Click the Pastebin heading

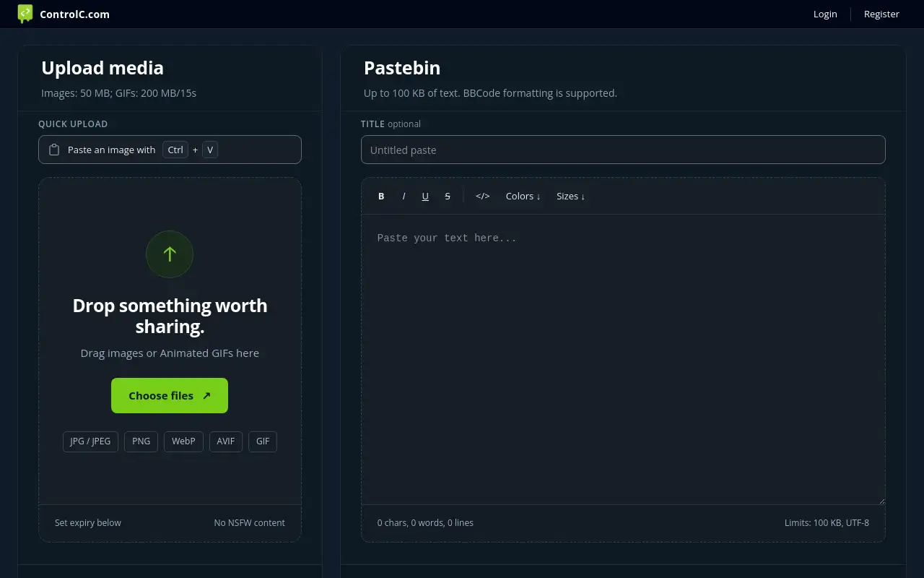click(x=402, y=68)
